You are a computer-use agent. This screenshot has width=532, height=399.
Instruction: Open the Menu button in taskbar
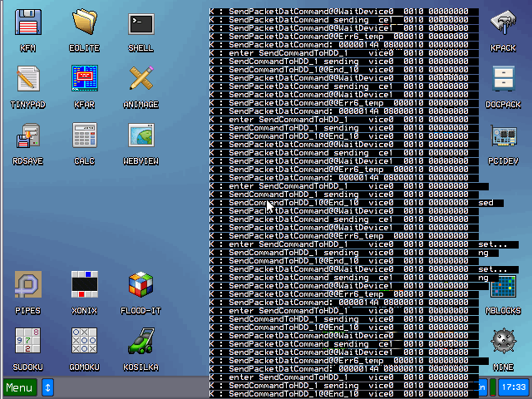click(19, 387)
